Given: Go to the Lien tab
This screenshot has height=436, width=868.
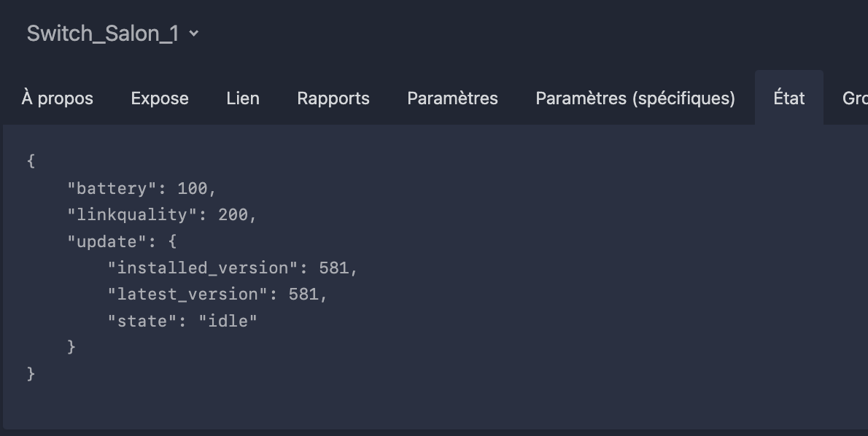Looking at the screenshot, I should 242,98.
